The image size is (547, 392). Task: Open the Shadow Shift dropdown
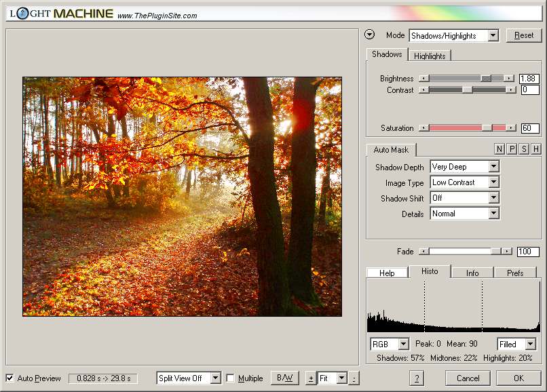coord(465,198)
